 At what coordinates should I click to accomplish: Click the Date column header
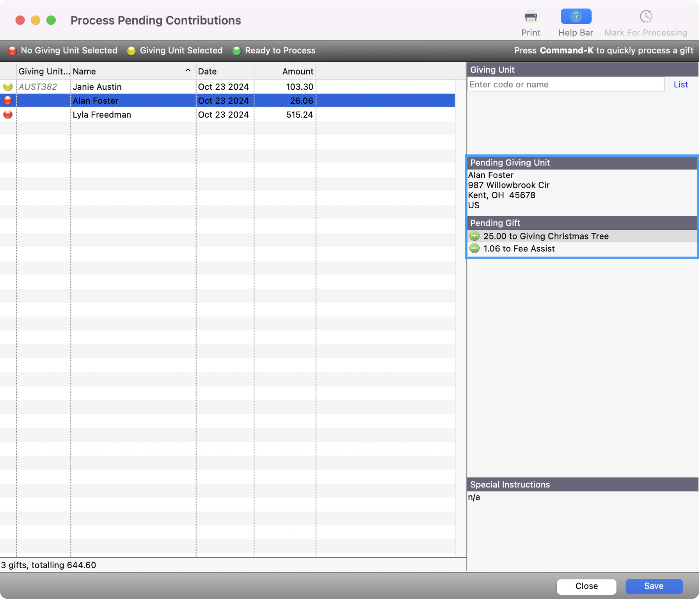tap(224, 71)
